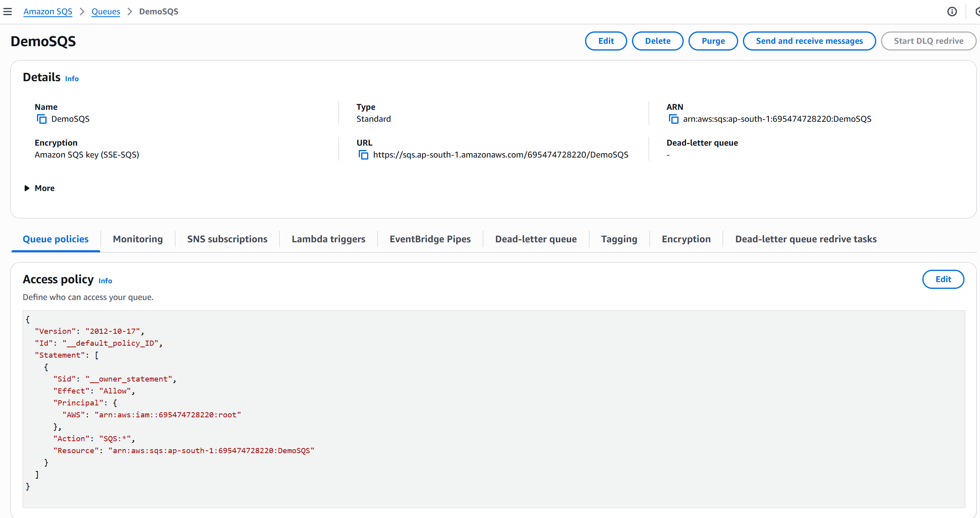Open the SNS subscriptions tab
The width and height of the screenshot is (980, 518).
(227, 239)
